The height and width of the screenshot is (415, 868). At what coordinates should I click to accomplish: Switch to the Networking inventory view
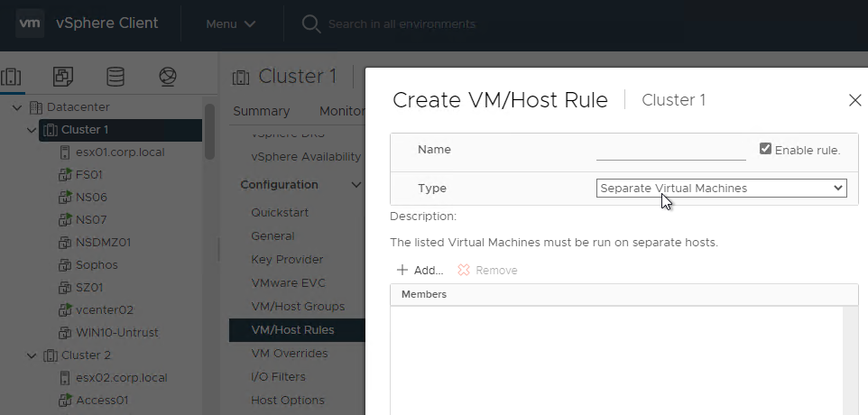(x=168, y=77)
